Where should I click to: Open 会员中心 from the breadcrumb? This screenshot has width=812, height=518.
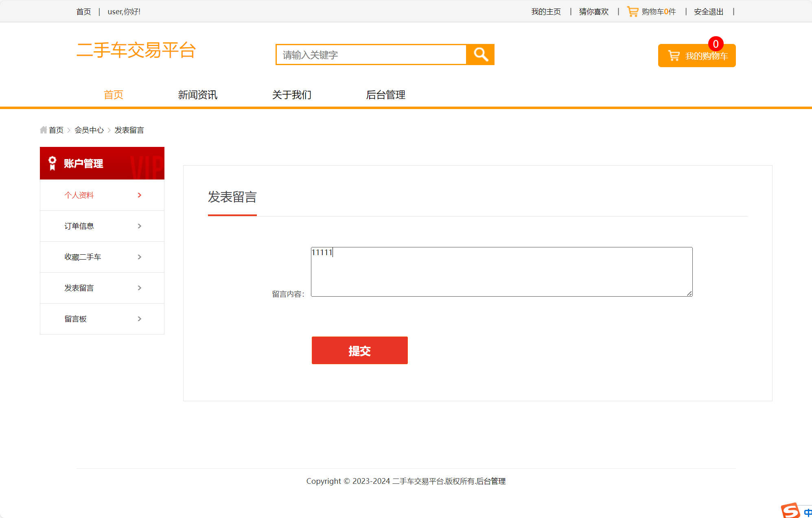[90, 130]
